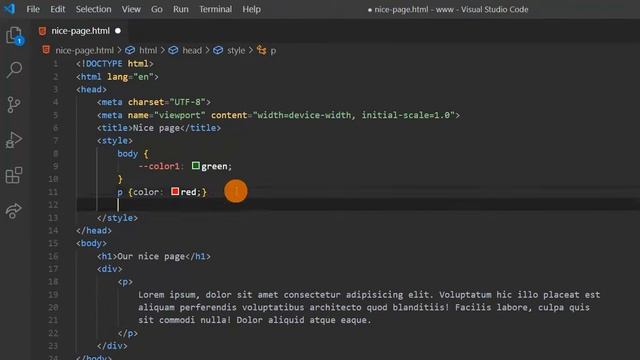Click line number 17 in the gutter
The image size is (640, 360).
tap(53, 269)
